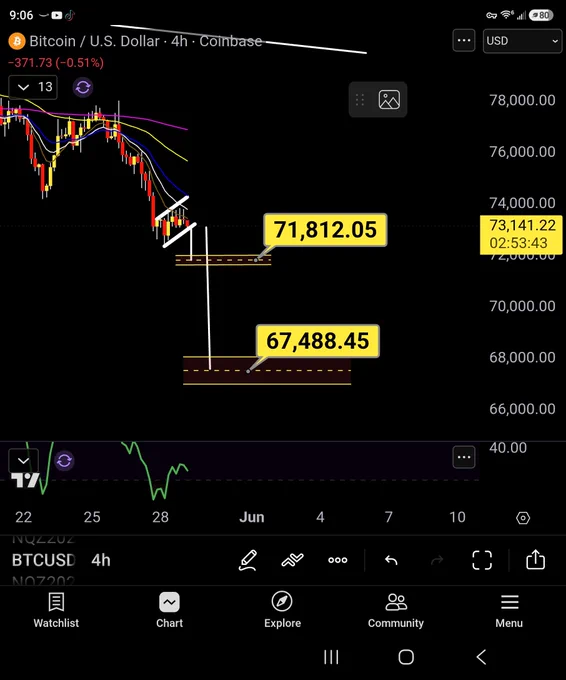Open the indicator pane three-dots menu
Viewport: 566px width, 680px height.
point(464,457)
